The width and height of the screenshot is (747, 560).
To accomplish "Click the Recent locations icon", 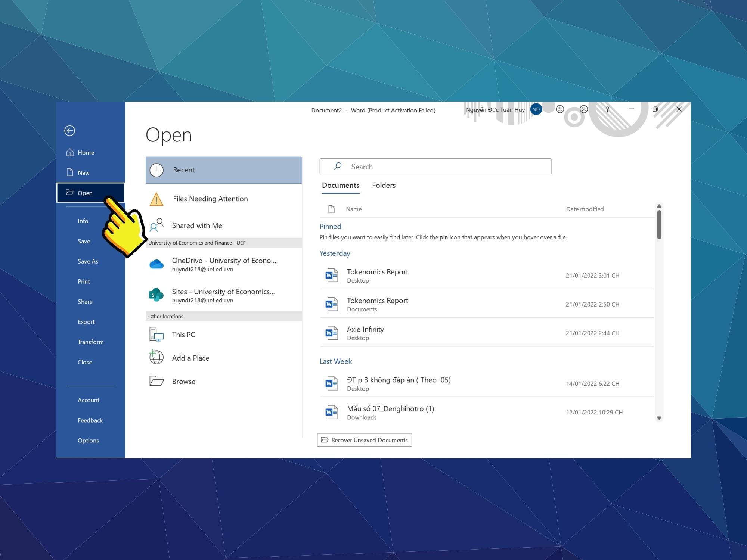I will tap(155, 170).
